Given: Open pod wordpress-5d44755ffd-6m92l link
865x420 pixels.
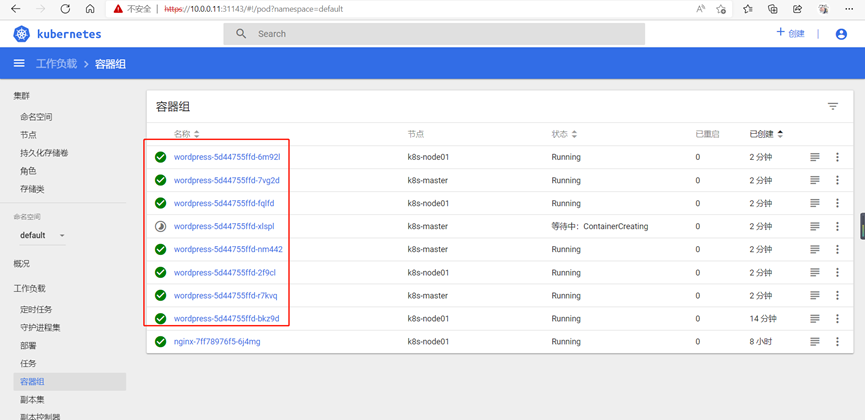Looking at the screenshot, I should click(x=227, y=157).
